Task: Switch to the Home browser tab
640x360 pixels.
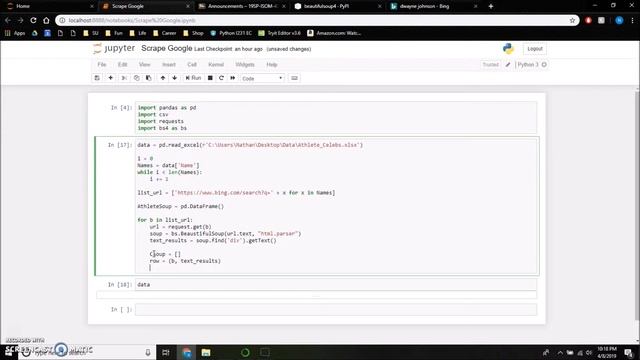Action: [x=49, y=6]
